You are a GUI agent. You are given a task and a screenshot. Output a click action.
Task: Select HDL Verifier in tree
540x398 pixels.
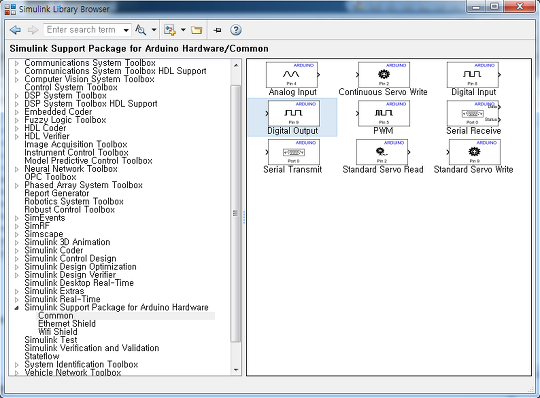[x=47, y=136]
